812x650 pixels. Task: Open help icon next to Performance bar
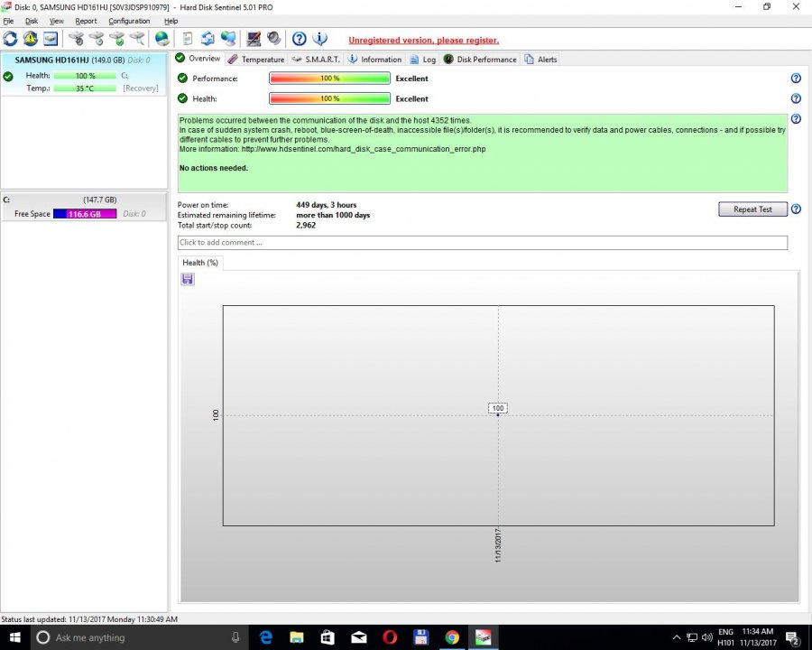tap(796, 79)
